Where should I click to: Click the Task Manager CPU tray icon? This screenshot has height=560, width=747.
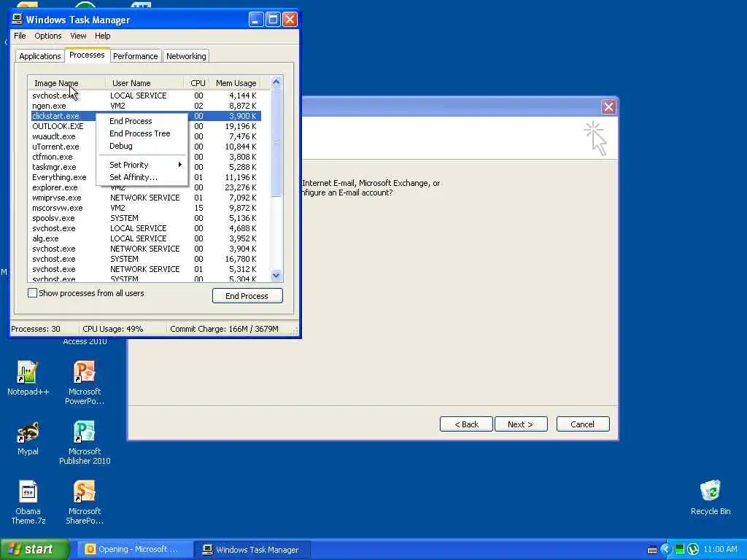click(x=680, y=549)
